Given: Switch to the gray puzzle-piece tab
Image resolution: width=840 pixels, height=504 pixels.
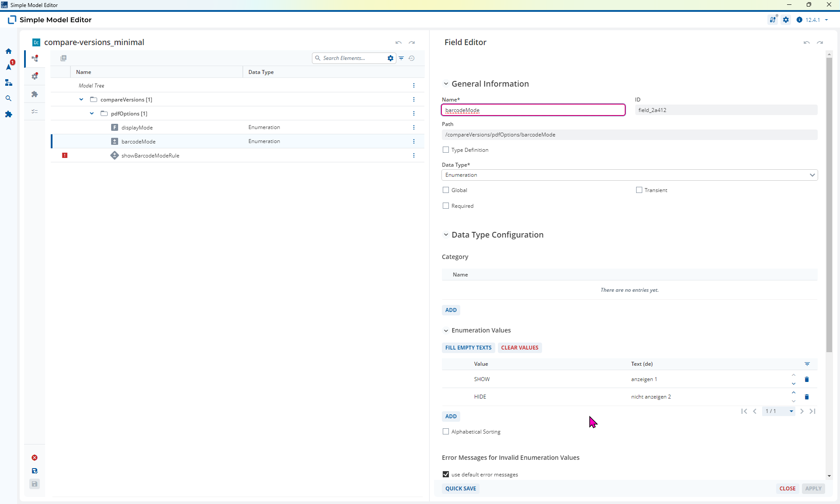Looking at the screenshot, I should point(35,94).
